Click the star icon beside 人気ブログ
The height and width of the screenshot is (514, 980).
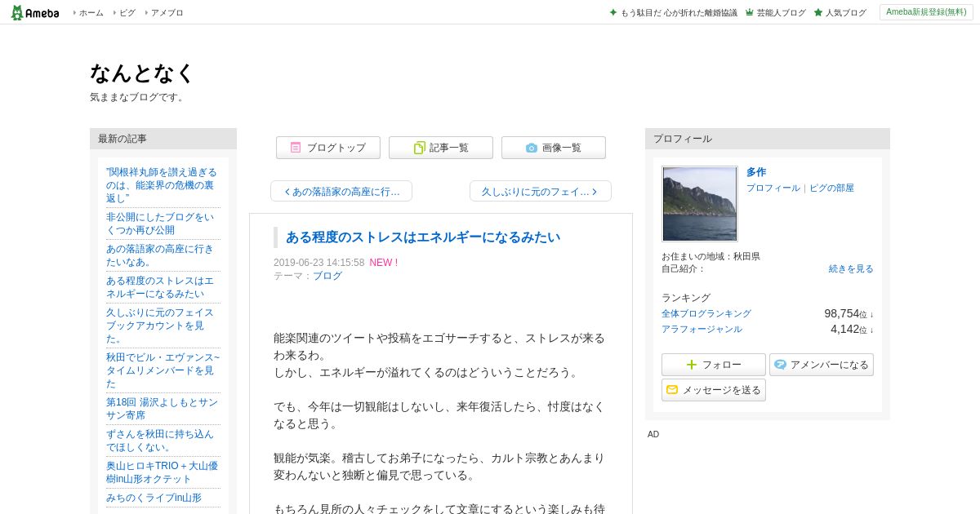[x=818, y=13]
